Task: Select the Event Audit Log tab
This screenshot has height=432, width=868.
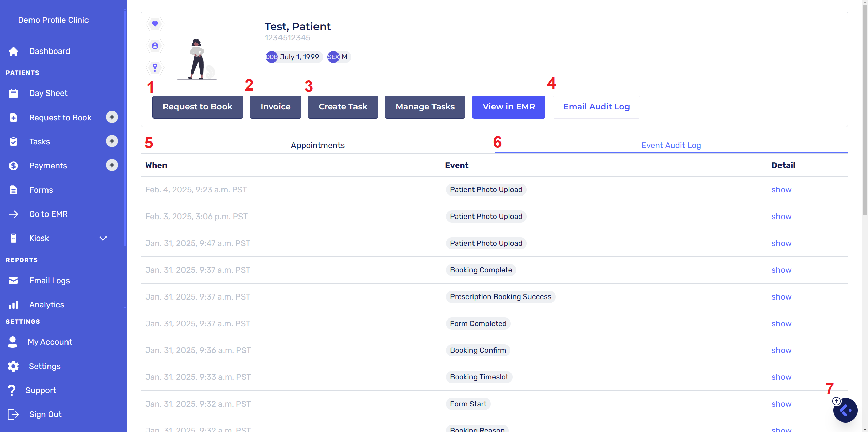Action: click(671, 145)
